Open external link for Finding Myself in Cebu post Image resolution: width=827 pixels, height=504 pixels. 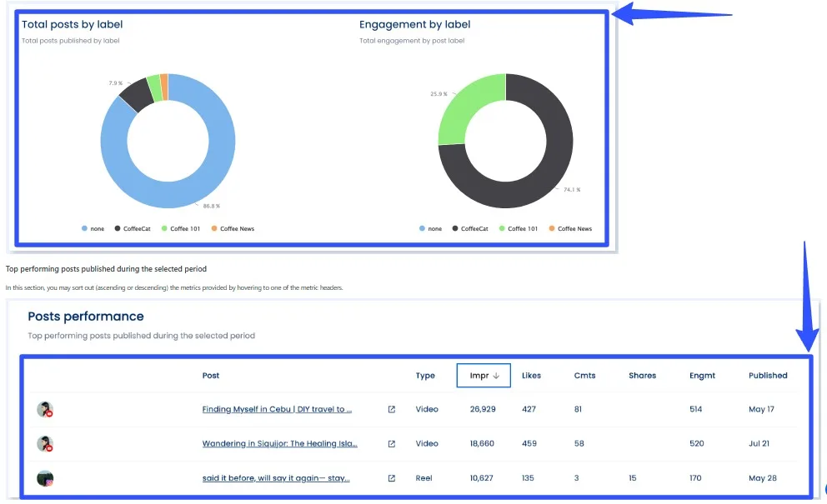point(392,410)
